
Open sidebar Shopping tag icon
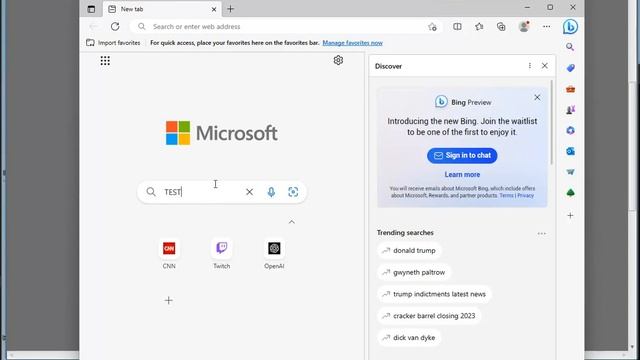[x=570, y=68]
